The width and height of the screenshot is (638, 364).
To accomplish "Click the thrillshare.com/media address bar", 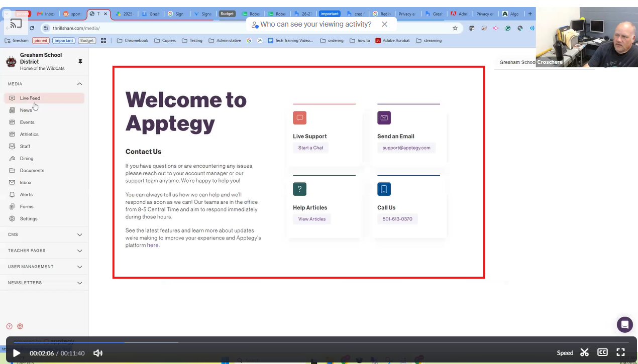I will point(246,28).
